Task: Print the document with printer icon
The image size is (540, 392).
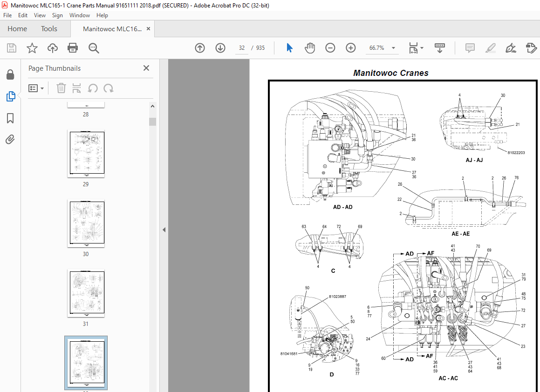Action: tap(73, 48)
